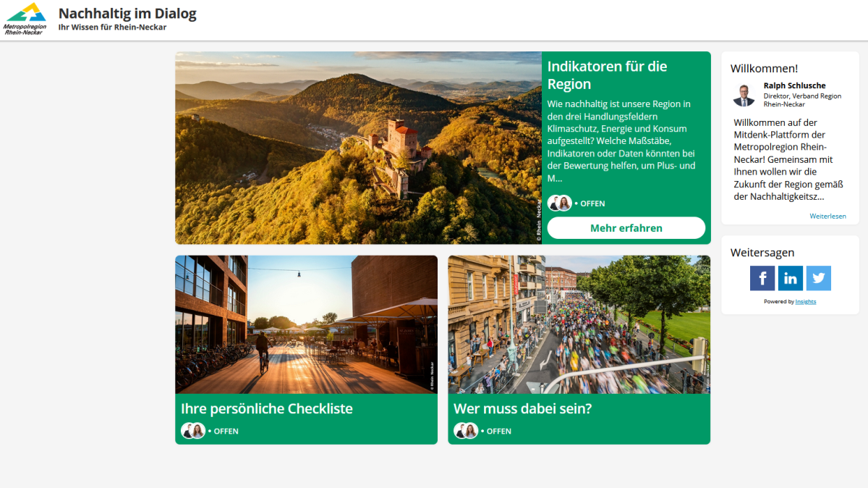Click the marathon runners street photo
Viewport: 868px width, 488px height.
(579, 324)
